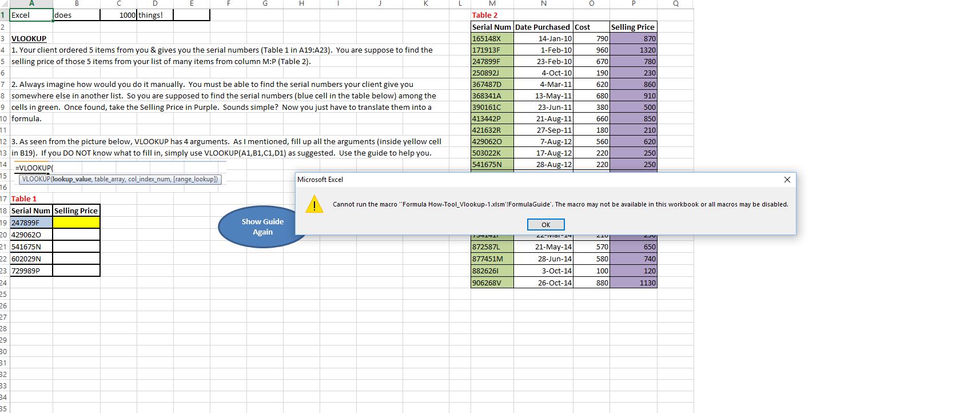
Task: Select row 19 header
Action: pos(4,223)
